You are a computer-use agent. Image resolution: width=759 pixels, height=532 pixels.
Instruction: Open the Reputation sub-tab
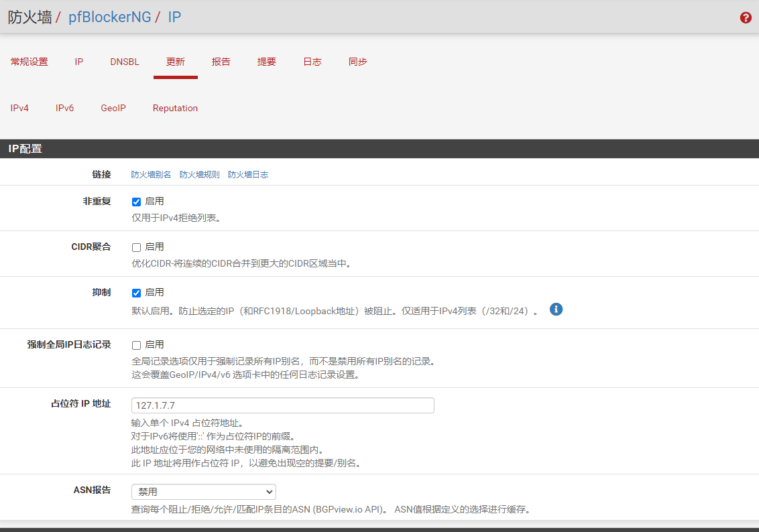(x=175, y=108)
